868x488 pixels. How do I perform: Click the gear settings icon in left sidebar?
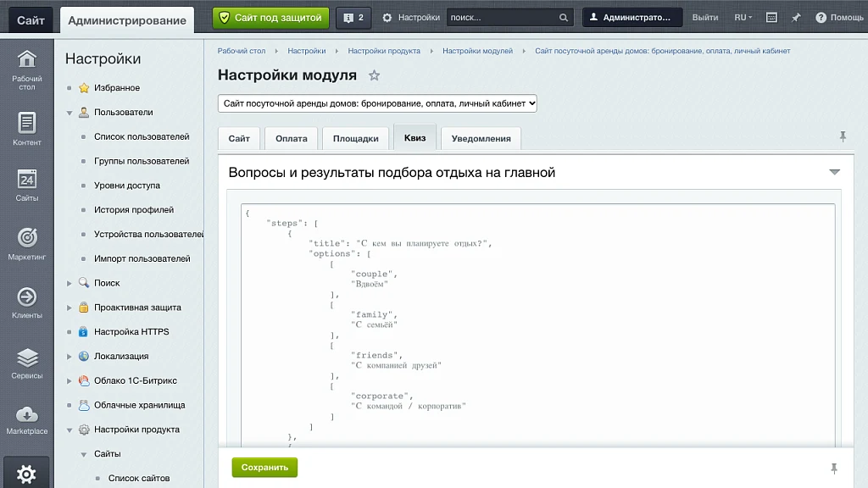pos(26,474)
